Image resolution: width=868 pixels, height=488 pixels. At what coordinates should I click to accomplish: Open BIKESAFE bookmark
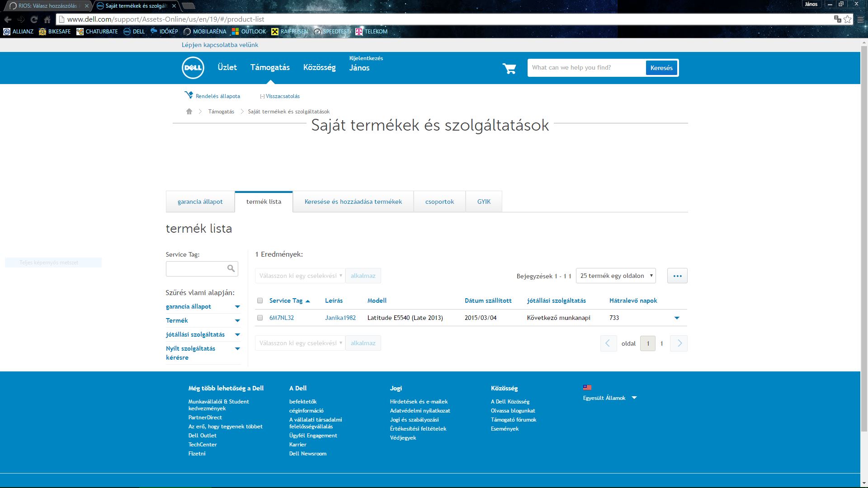(55, 32)
